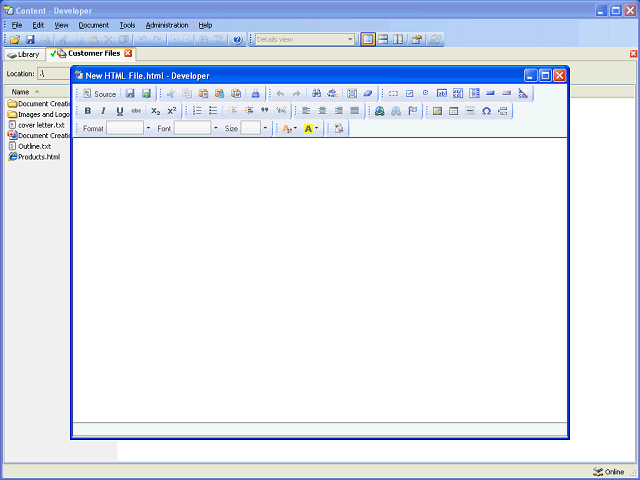The image size is (640, 480).
Task: Insert a radio button using the toolbar icon
Action: [x=425, y=93]
